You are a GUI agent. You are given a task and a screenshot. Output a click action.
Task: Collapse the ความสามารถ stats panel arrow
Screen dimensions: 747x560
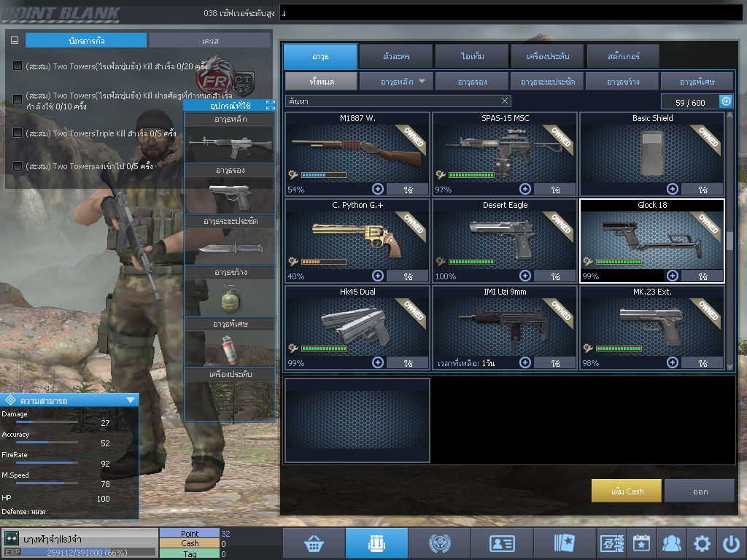130,400
